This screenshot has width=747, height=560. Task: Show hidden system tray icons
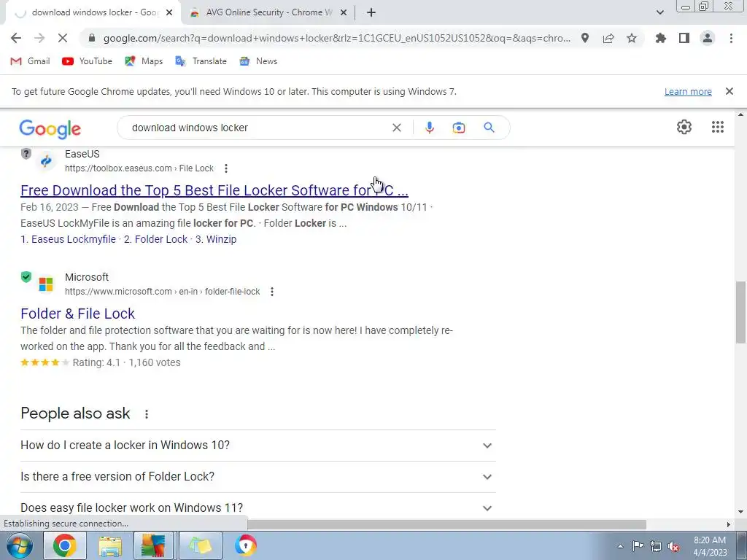pos(620,546)
